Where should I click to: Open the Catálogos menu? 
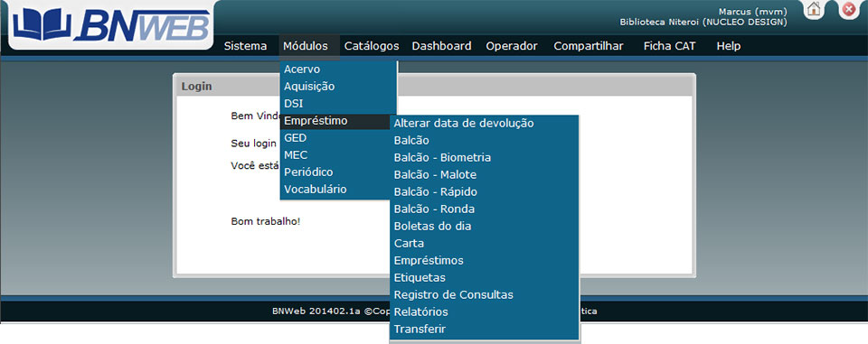372,46
